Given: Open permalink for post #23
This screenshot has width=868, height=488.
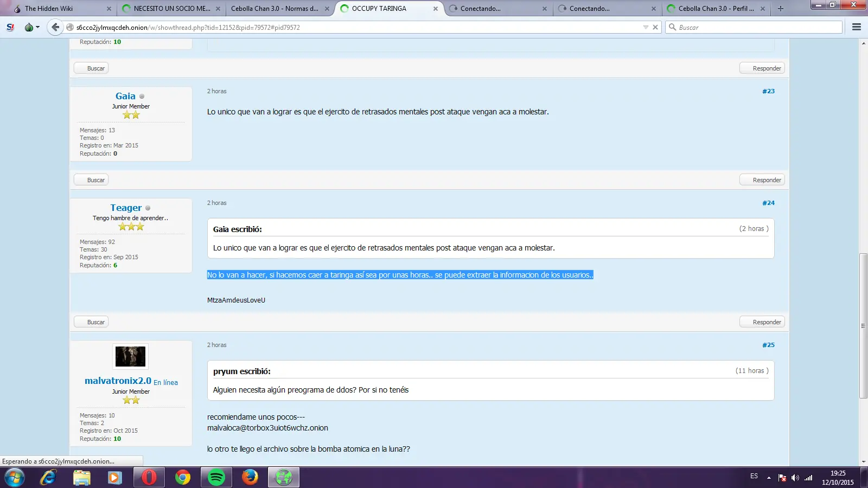Looking at the screenshot, I should (x=768, y=91).
